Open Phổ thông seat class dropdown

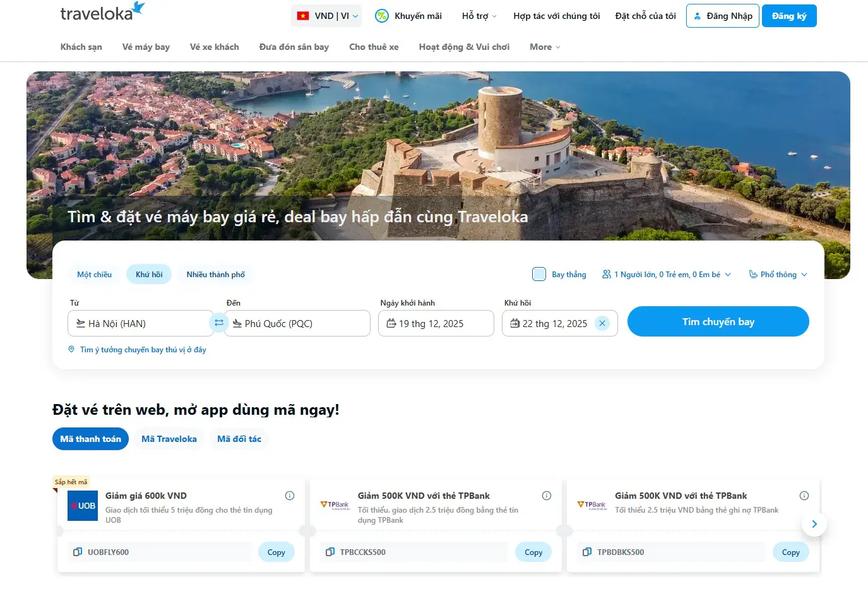click(x=778, y=274)
